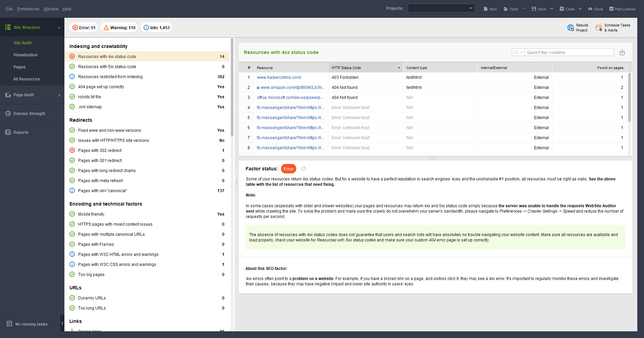Open the office.microsoft.com resource link
Screen dimensions: 644x338
[290, 98]
